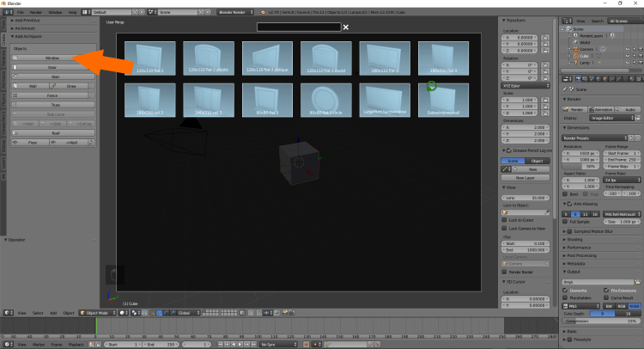This screenshot has width=644, height=349.
Task: Open the File menu
Action: tap(19, 13)
